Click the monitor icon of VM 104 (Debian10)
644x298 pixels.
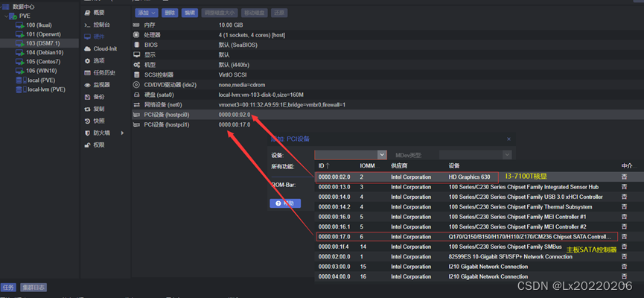[x=20, y=53]
